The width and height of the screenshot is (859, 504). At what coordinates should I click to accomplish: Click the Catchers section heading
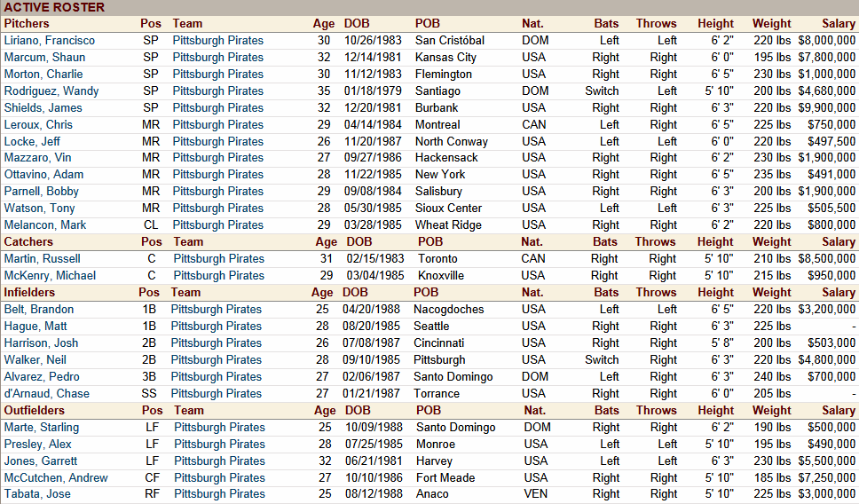(28, 242)
